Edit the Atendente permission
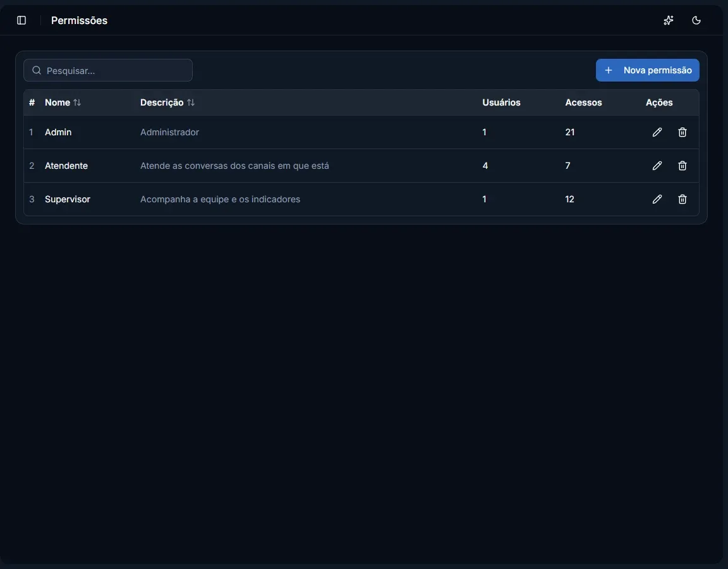 pos(657,166)
